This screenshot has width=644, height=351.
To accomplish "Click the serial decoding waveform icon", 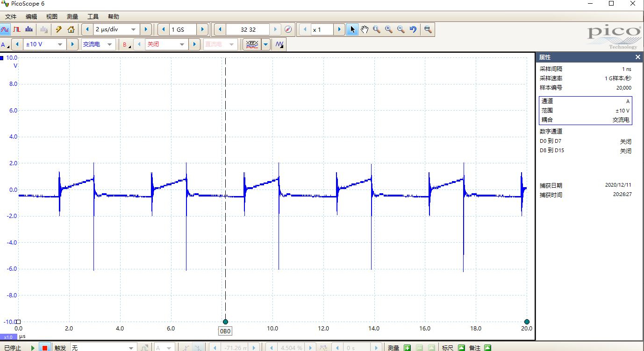I will tap(252, 44).
